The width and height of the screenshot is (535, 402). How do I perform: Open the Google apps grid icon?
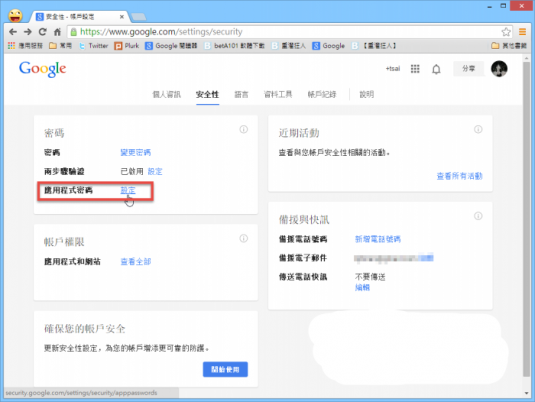pyautogui.click(x=415, y=69)
